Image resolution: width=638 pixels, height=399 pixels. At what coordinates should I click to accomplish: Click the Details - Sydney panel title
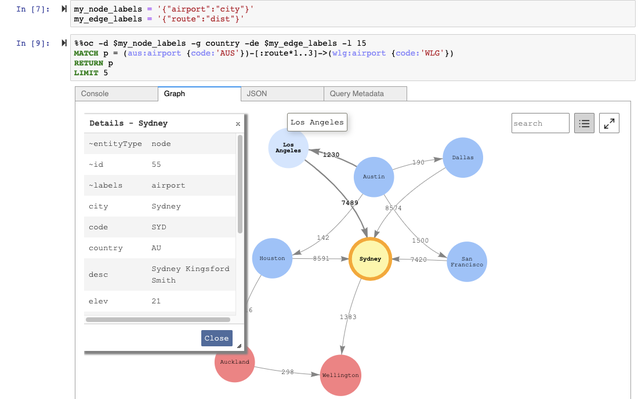click(x=129, y=123)
